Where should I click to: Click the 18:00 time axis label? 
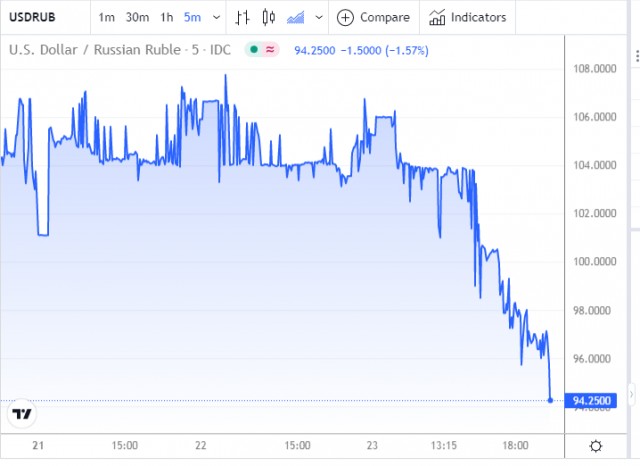coord(515,445)
